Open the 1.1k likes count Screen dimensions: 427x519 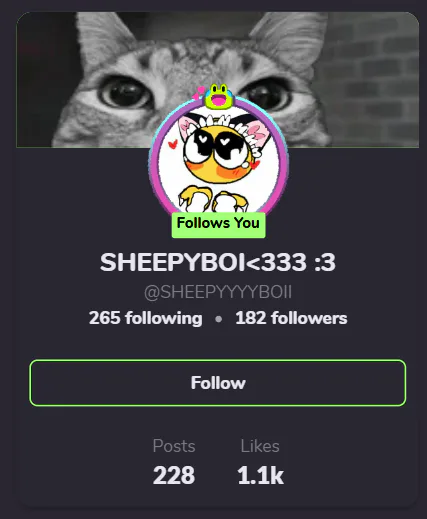(x=260, y=475)
